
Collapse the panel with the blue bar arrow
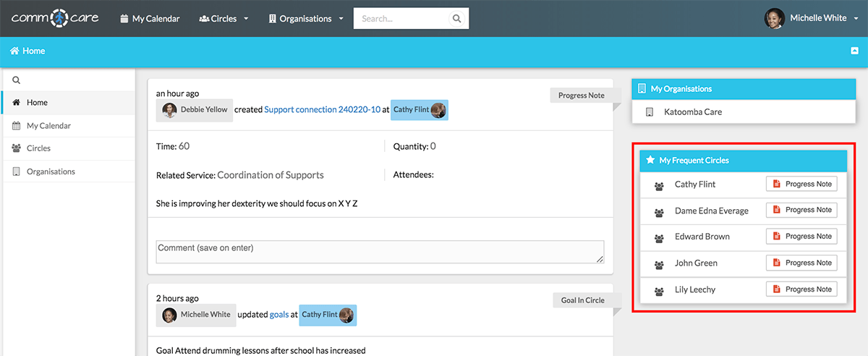(x=854, y=51)
